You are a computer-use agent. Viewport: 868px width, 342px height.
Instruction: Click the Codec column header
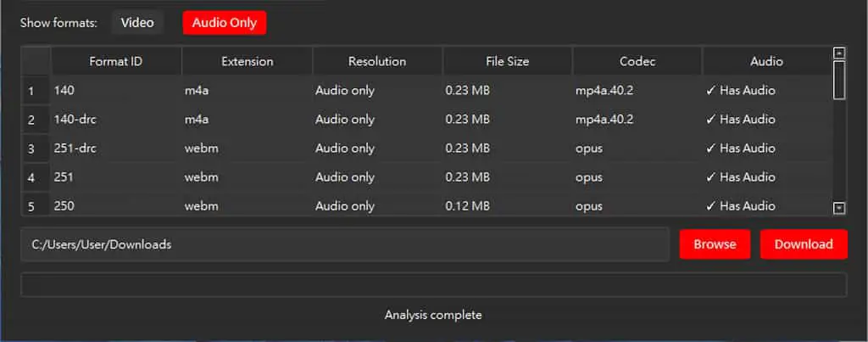pos(637,62)
